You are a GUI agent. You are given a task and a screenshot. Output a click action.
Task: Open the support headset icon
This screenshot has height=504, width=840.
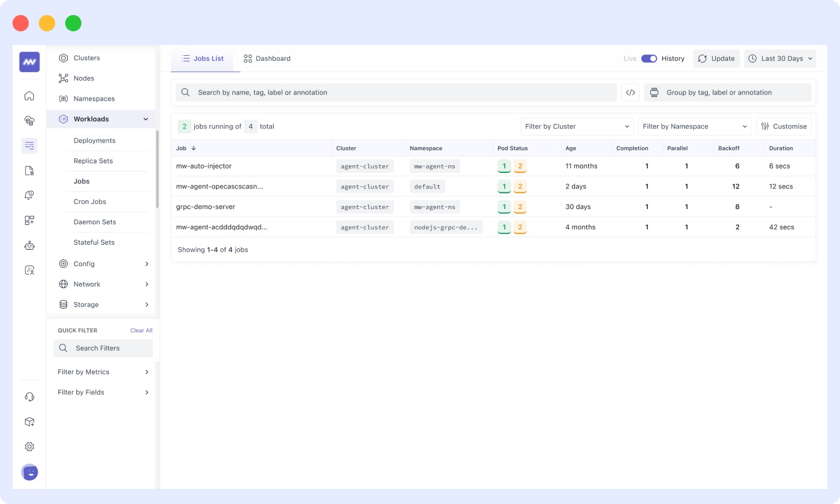click(x=29, y=397)
